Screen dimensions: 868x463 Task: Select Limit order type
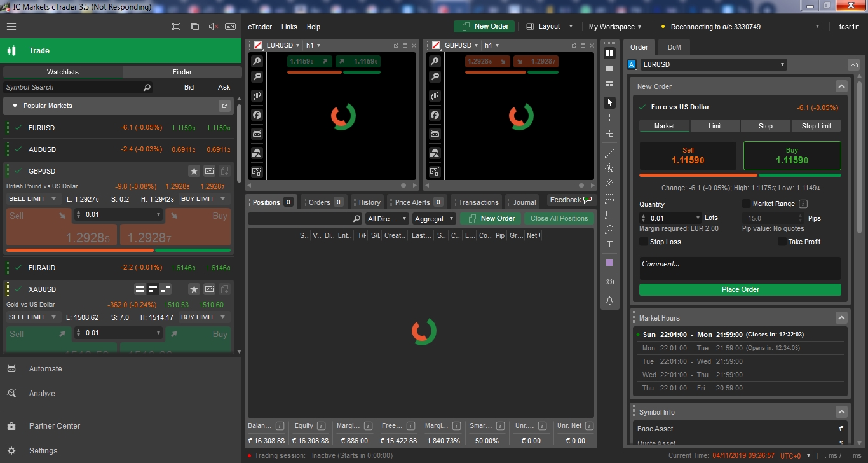[715, 126]
